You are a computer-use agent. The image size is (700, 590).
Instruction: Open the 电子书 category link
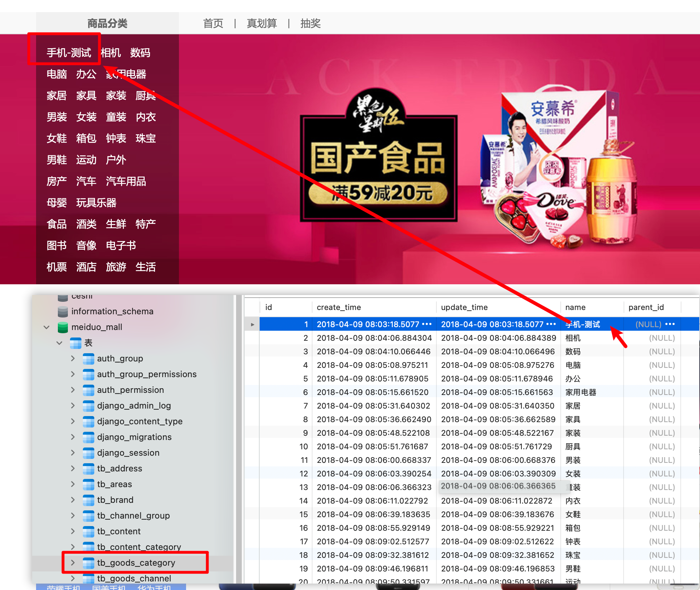(121, 246)
